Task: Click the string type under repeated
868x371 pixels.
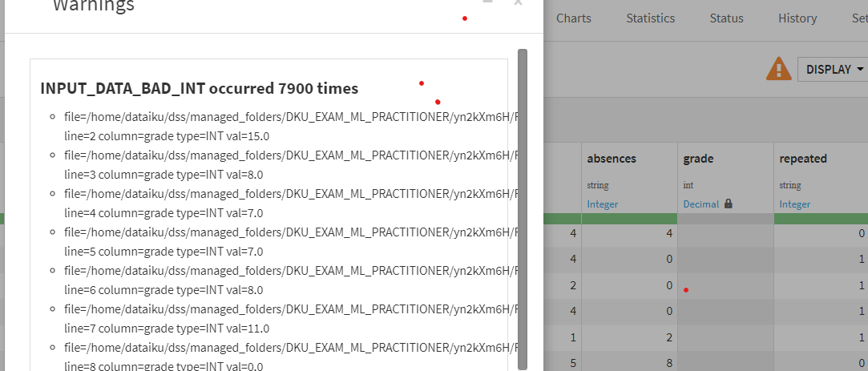Action: [790, 186]
